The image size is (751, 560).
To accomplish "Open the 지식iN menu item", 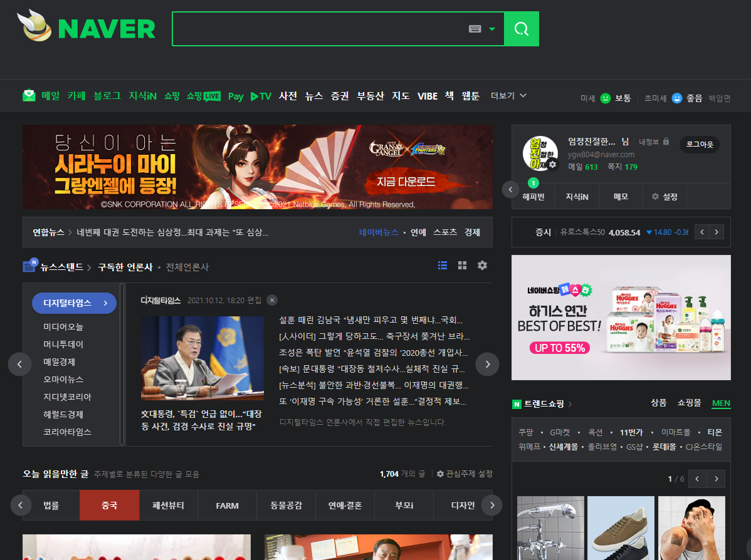I will coord(142,96).
